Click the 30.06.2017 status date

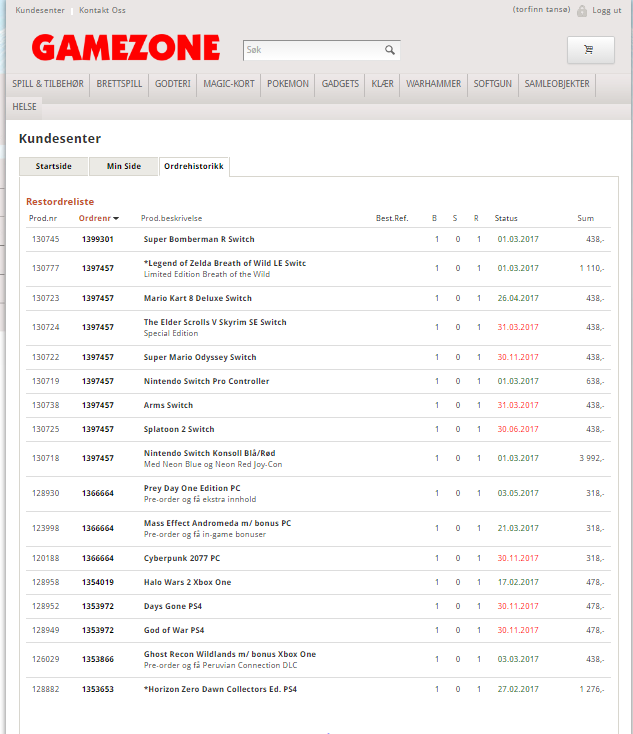click(518, 429)
